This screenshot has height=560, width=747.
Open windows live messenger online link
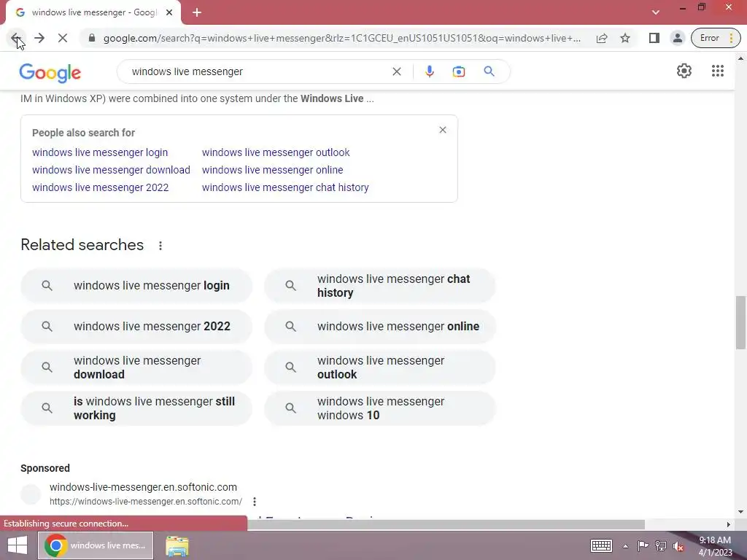[x=273, y=170]
